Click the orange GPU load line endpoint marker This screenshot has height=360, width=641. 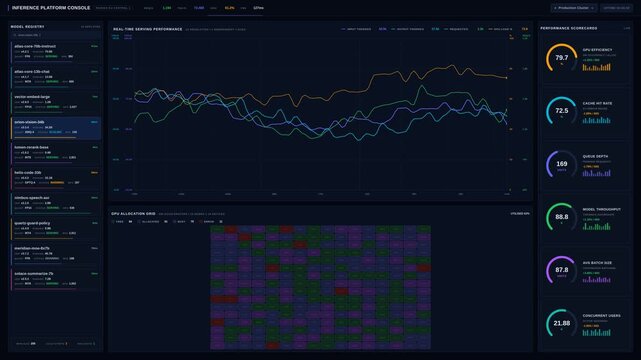(507, 78)
